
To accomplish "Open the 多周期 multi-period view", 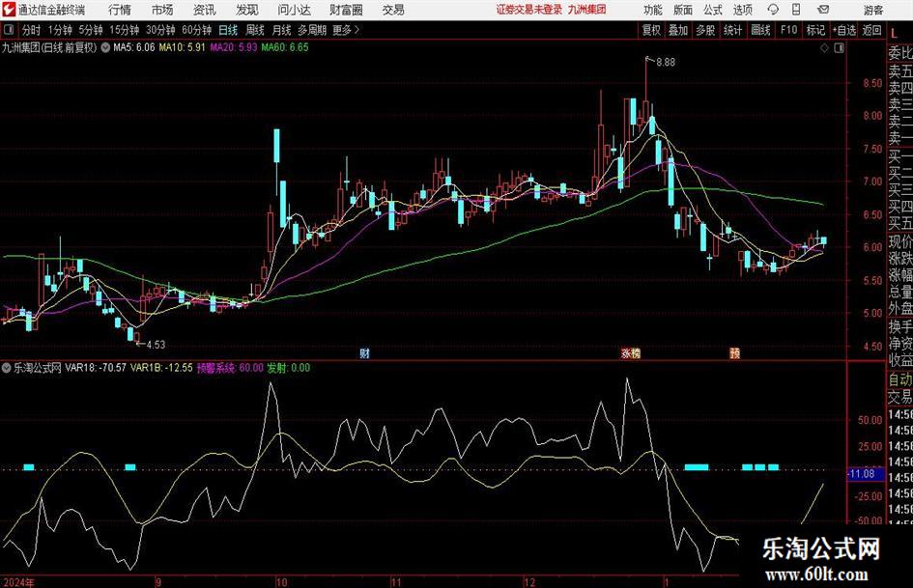I will coord(312,30).
